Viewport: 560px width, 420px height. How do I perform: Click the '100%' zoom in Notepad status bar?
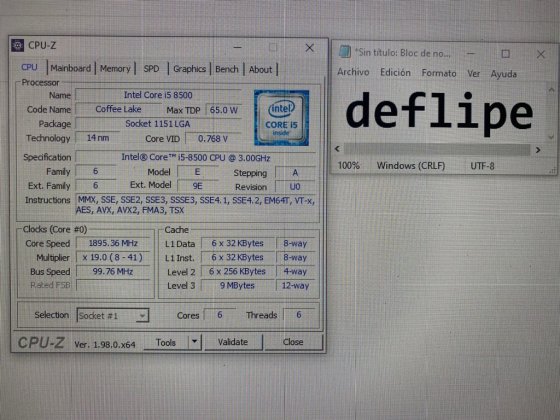tap(349, 165)
